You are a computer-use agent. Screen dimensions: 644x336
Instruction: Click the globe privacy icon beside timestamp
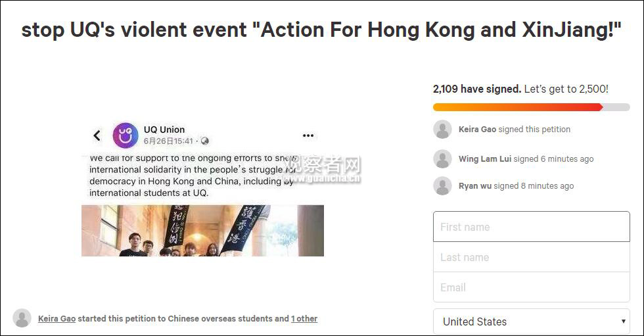pos(205,141)
